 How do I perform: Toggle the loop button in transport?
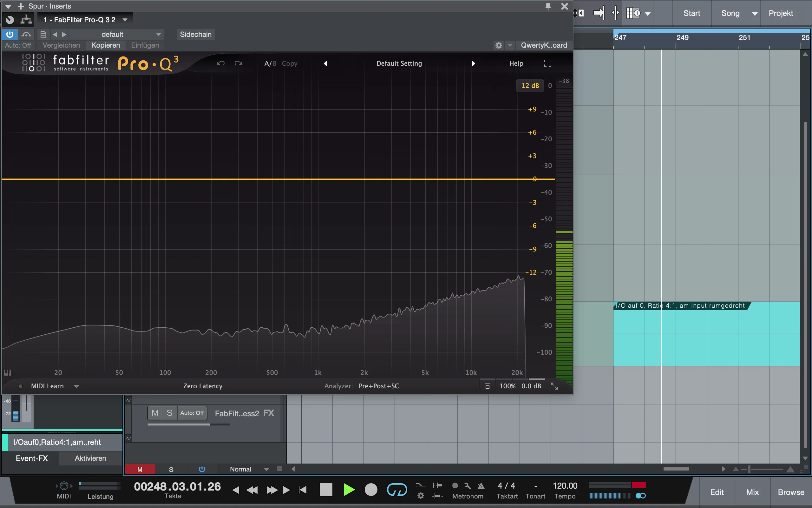pyautogui.click(x=397, y=490)
